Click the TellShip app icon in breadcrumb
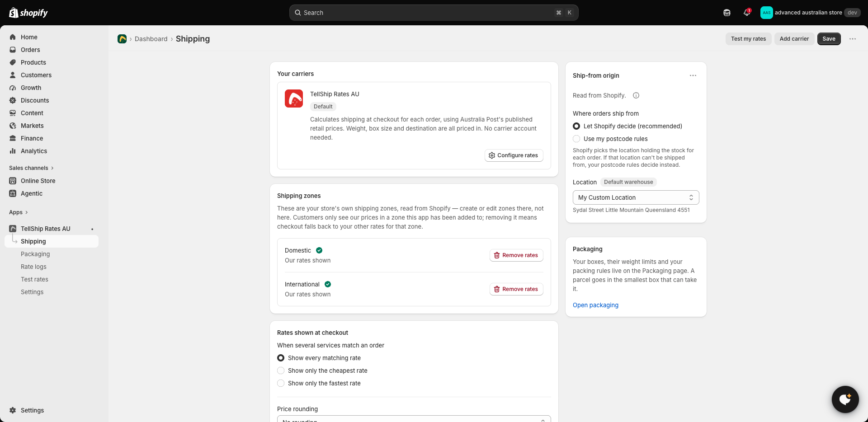868x422 pixels. point(122,39)
